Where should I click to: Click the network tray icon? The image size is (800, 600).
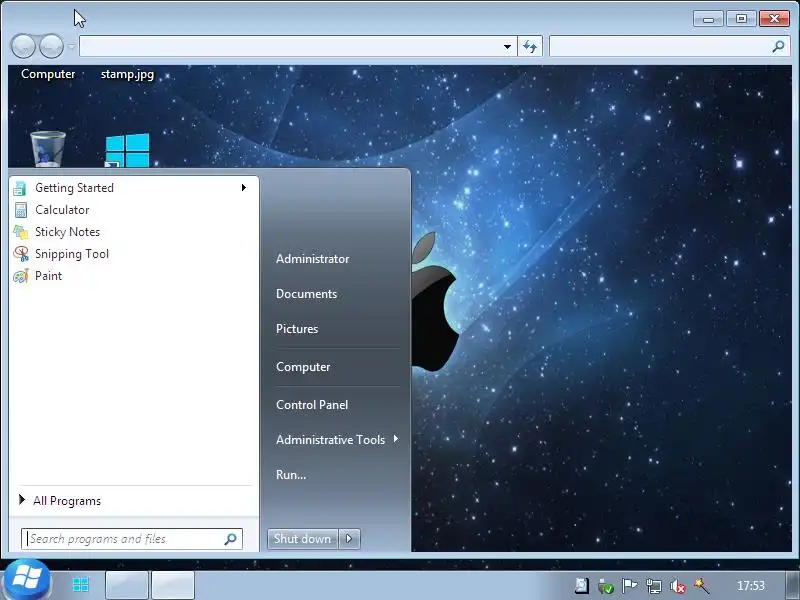(654, 586)
